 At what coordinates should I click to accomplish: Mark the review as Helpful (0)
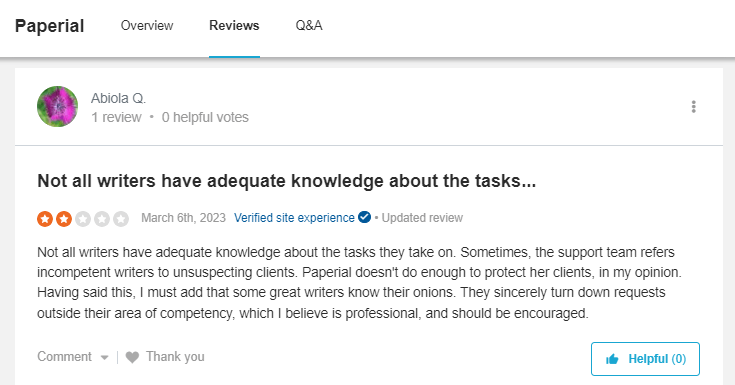click(x=645, y=359)
